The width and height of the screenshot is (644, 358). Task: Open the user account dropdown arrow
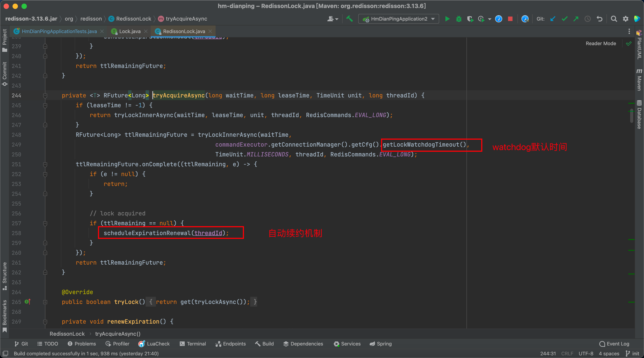[x=337, y=19]
